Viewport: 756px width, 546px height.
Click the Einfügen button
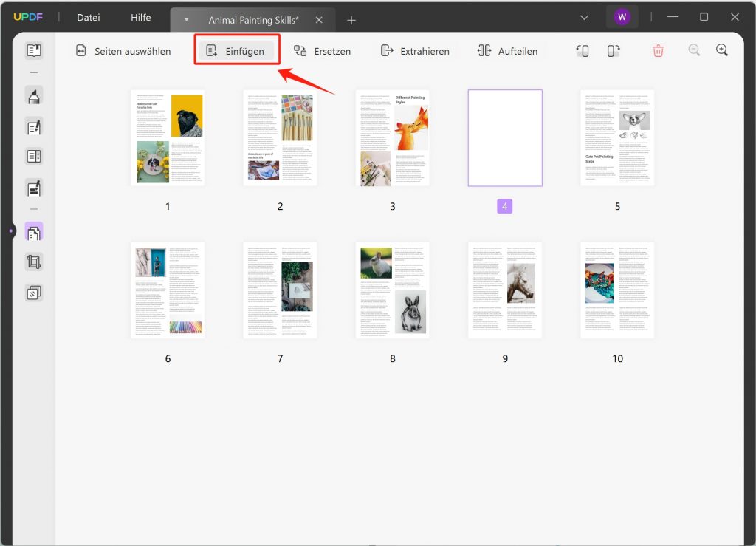tap(236, 51)
